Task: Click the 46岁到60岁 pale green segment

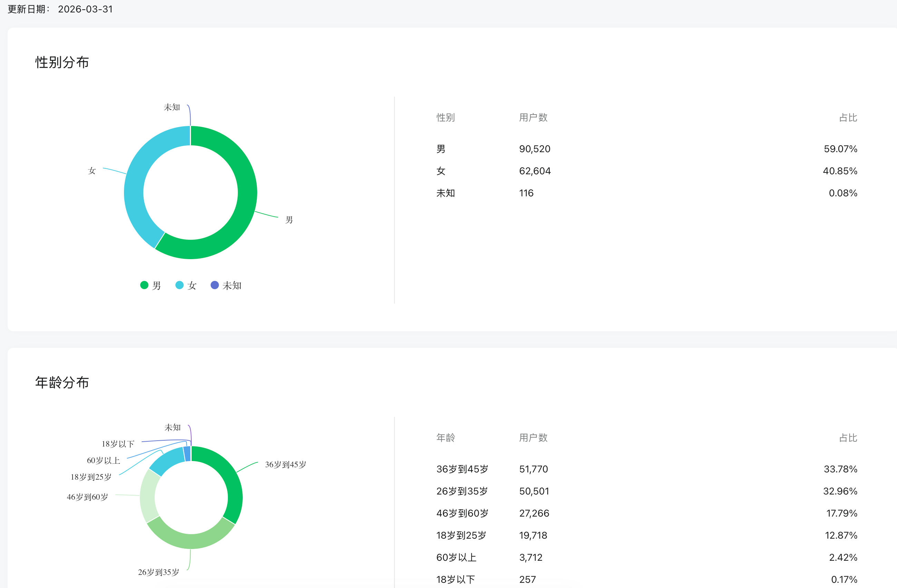Action: point(148,497)
